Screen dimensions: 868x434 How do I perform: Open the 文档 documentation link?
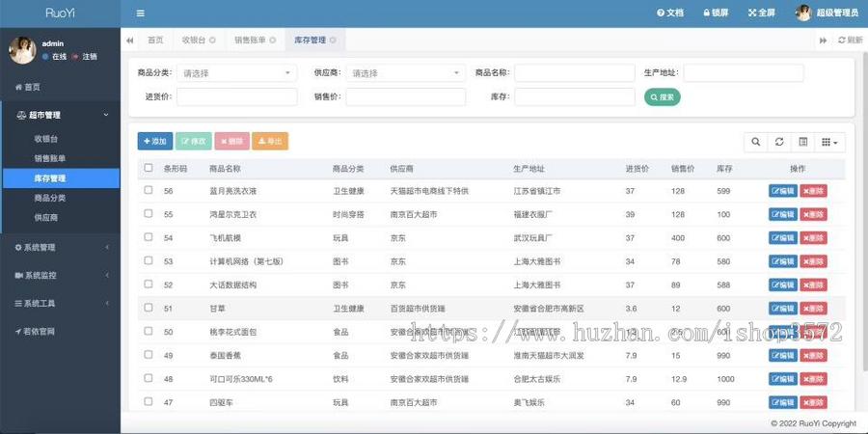pyautogui.click(x=670, y=14)
